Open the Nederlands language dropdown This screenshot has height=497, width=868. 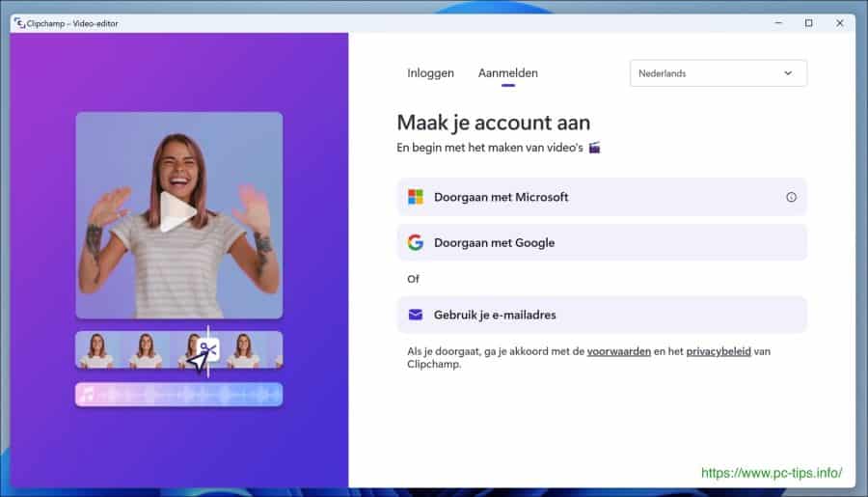718,73
